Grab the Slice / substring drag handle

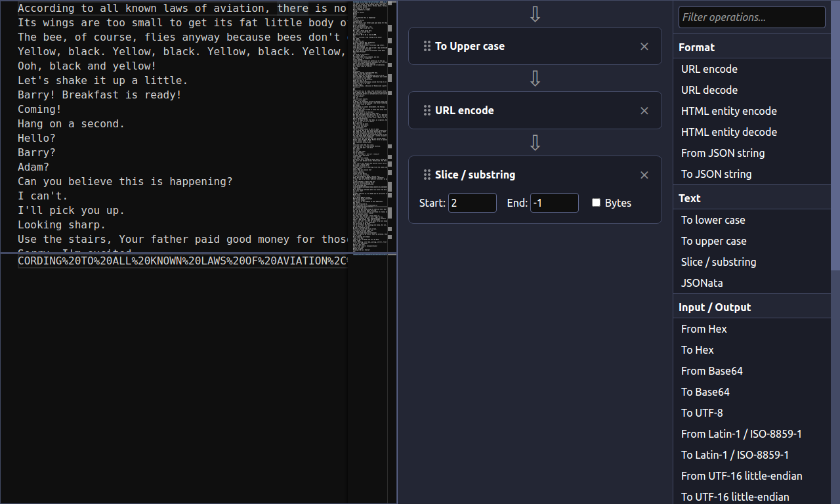coord(427,175)
